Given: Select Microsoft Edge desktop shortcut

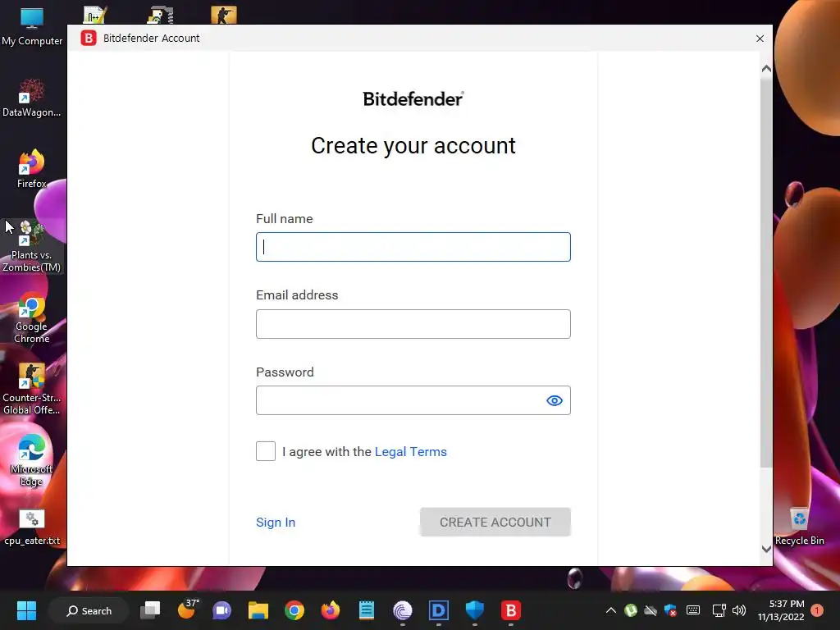Looking at the screenshot, I should [x=32, y=460].
